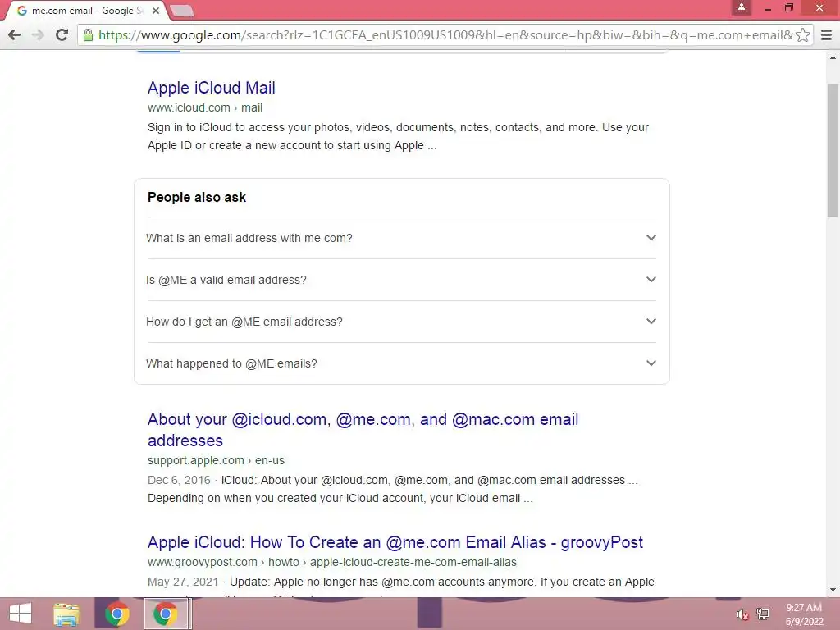Bookmark this page with the star icon
This screenshot has width=840, height=630.
click(x=802, y=34)
